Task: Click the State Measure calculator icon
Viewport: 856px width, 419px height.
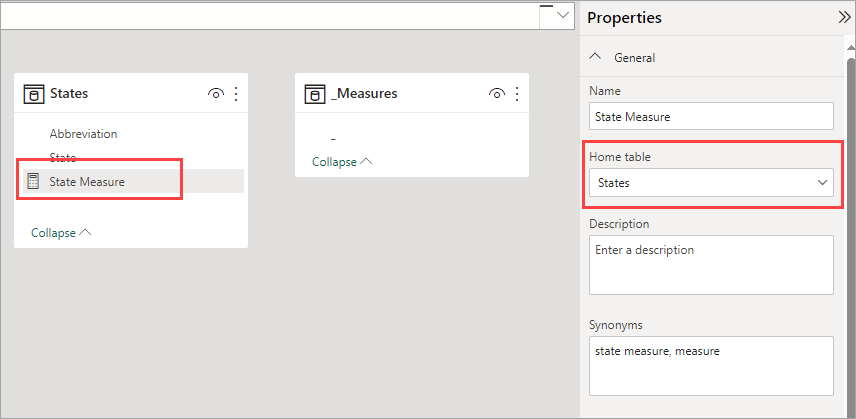Action: (x=33, y=181)
